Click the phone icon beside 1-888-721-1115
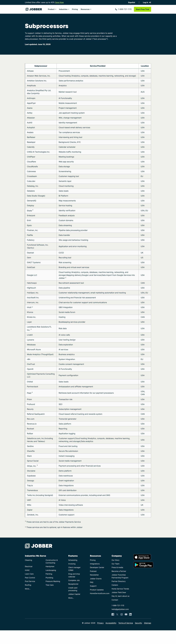This screenshot has width=176, height=644. tap(116, 10)
